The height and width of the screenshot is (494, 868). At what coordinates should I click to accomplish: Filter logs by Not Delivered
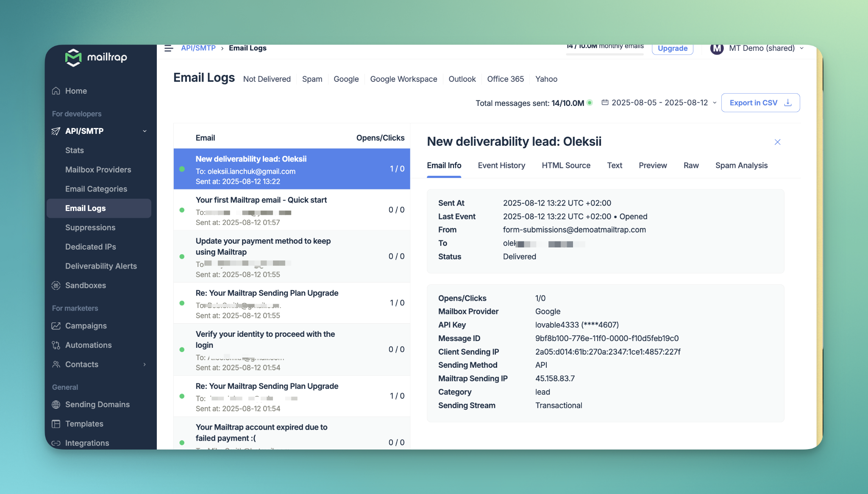[x=267, y=79]
